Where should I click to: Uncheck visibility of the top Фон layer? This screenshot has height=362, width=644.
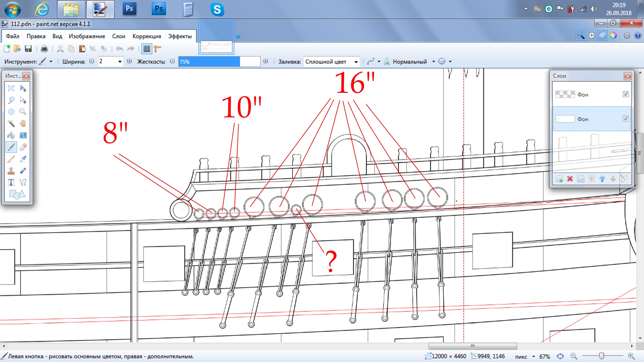pyautogui.click(x=626, y=94)
